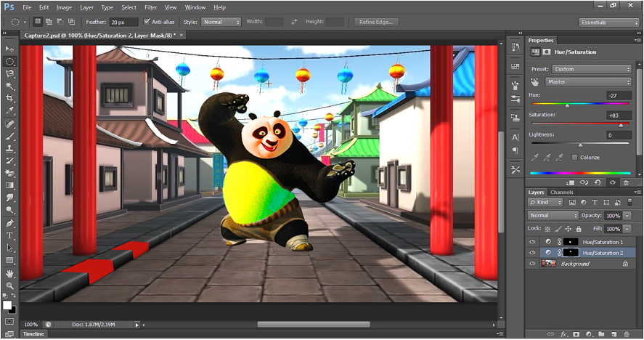Select the Gradient tool
The height and width of the screenshot is (340, 644).
[9, 185]
